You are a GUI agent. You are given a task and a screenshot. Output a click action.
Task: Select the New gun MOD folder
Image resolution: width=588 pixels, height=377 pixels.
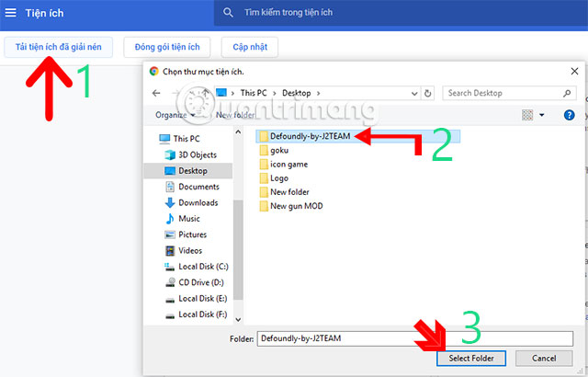click(296, 206)
